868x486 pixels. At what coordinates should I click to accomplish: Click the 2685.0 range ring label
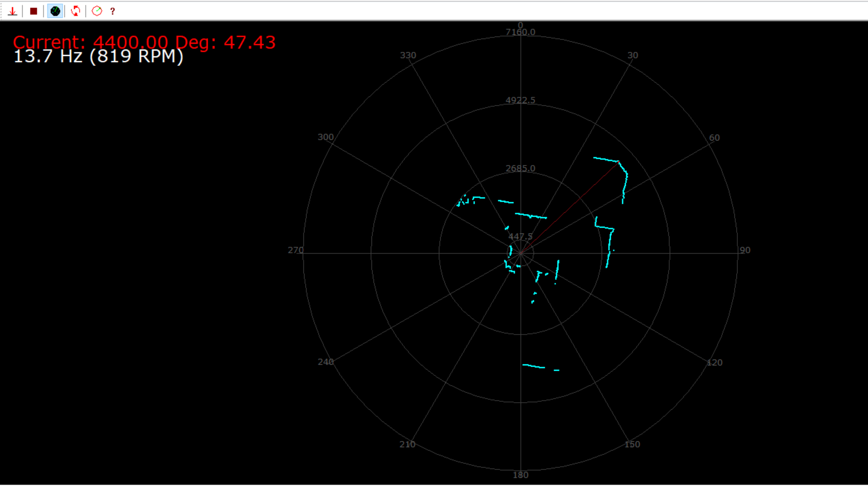click(x=520, y=168)
